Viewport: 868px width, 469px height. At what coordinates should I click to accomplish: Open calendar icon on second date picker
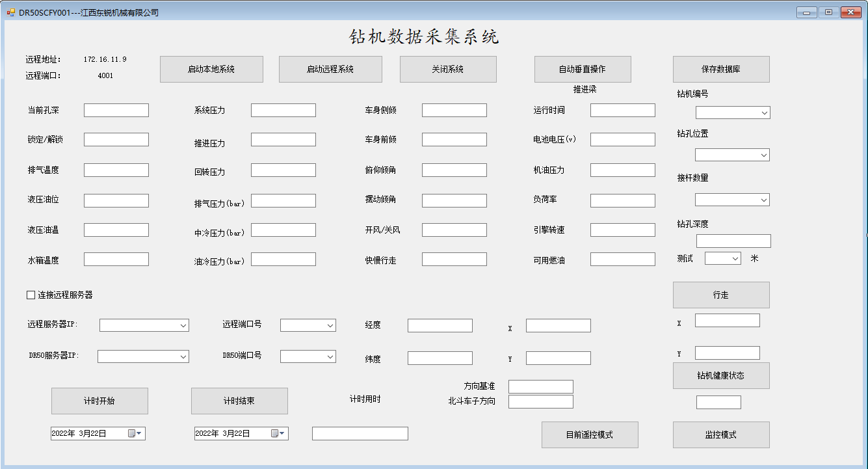(x=278, y=433)
